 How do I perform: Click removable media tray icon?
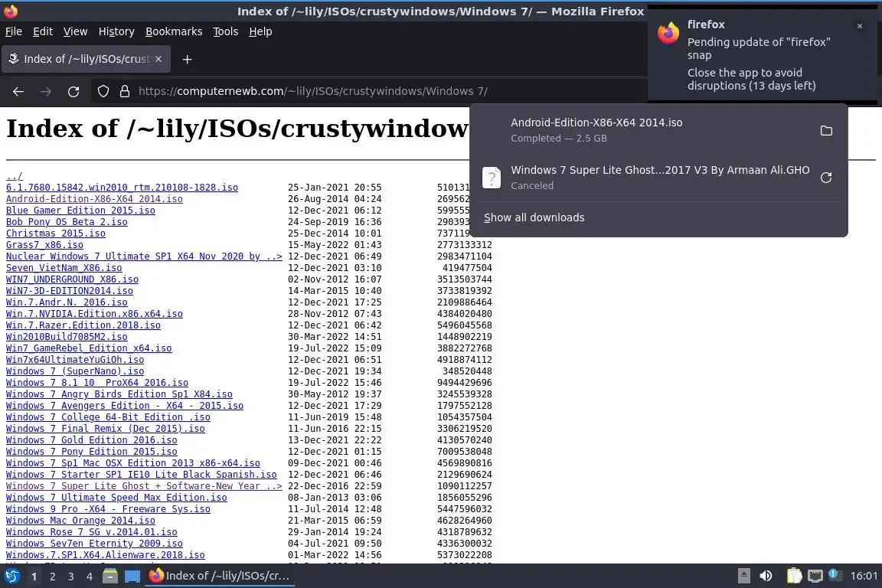(743, 576)
